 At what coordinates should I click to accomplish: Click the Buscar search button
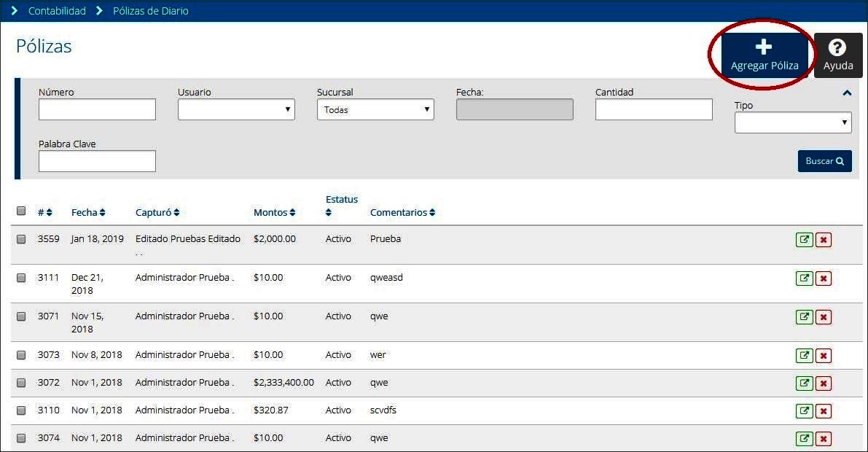[x=824, y=161]
